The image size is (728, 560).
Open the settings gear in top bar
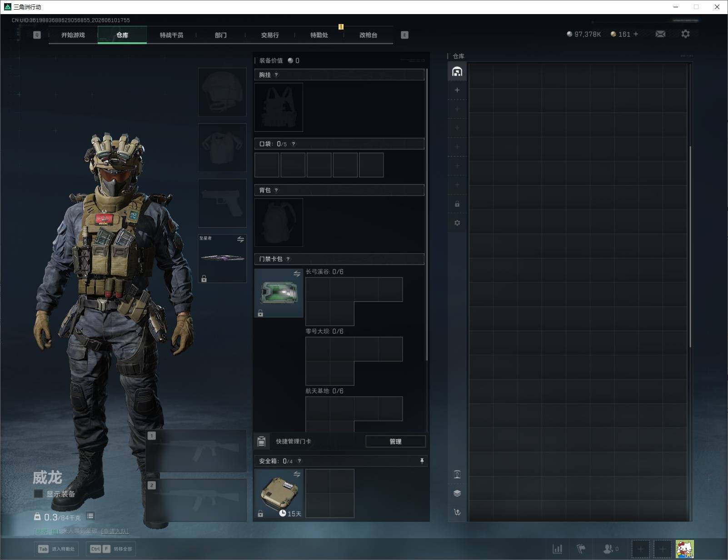pyautogui.click(x=685, y=34)
